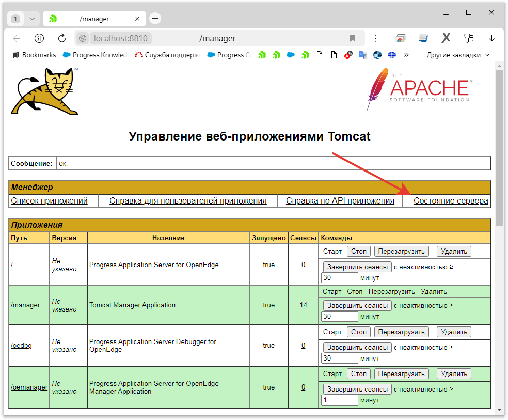Open sessions count 14 for /manager
Screen dimensions: 508x420
pyautogui.click(x=303, y=305)
